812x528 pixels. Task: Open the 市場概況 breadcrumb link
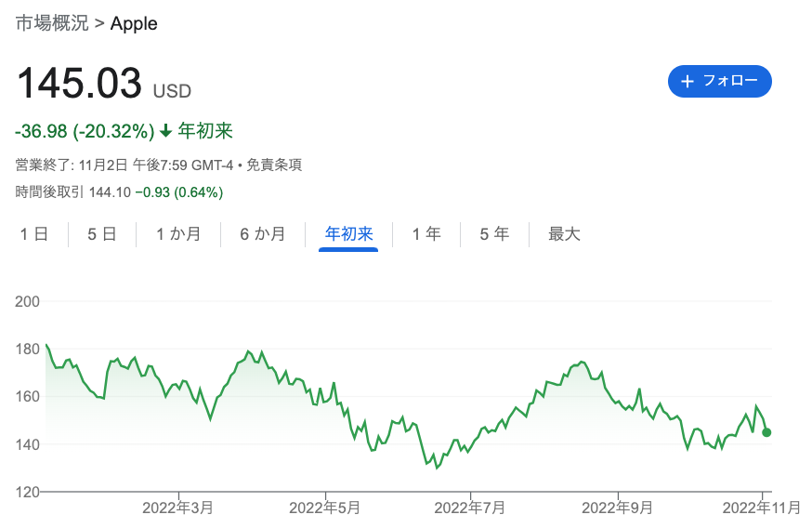pos(52,23)
